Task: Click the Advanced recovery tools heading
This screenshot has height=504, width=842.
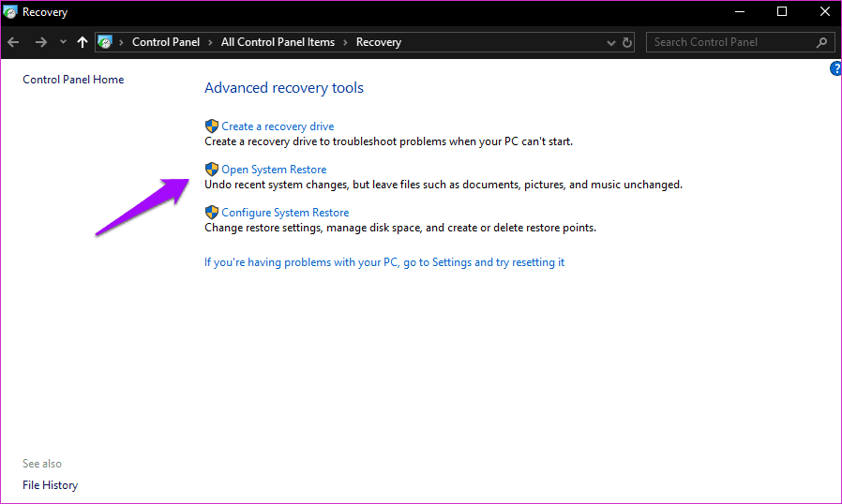Action: pos(284,87)
